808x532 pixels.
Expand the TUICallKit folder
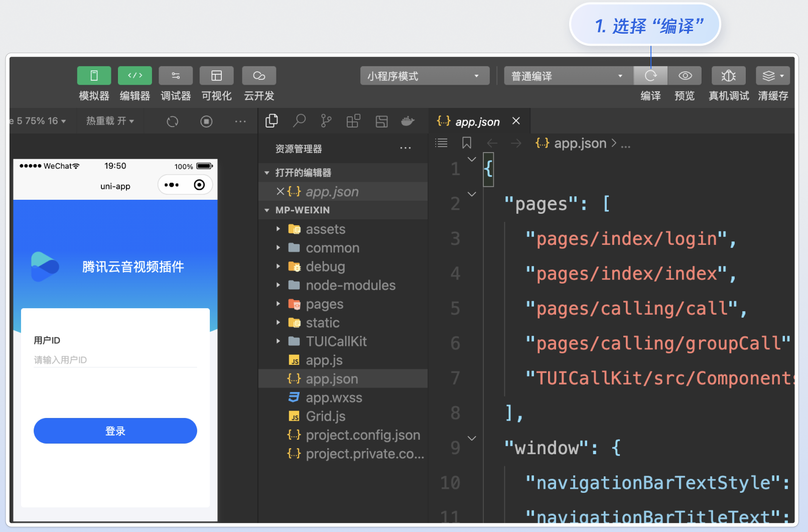336,341
